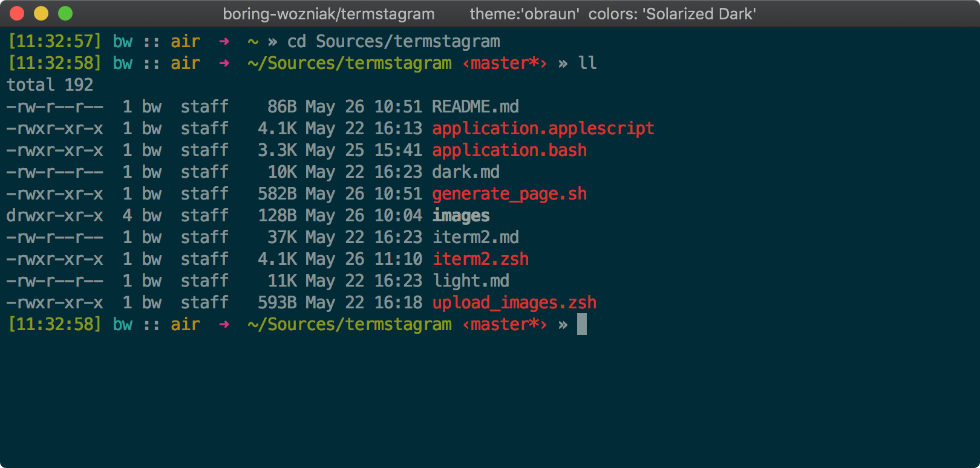Screen dimensions: 980x468
Task: Click the green zoom window button
Action: coord(65,13)
